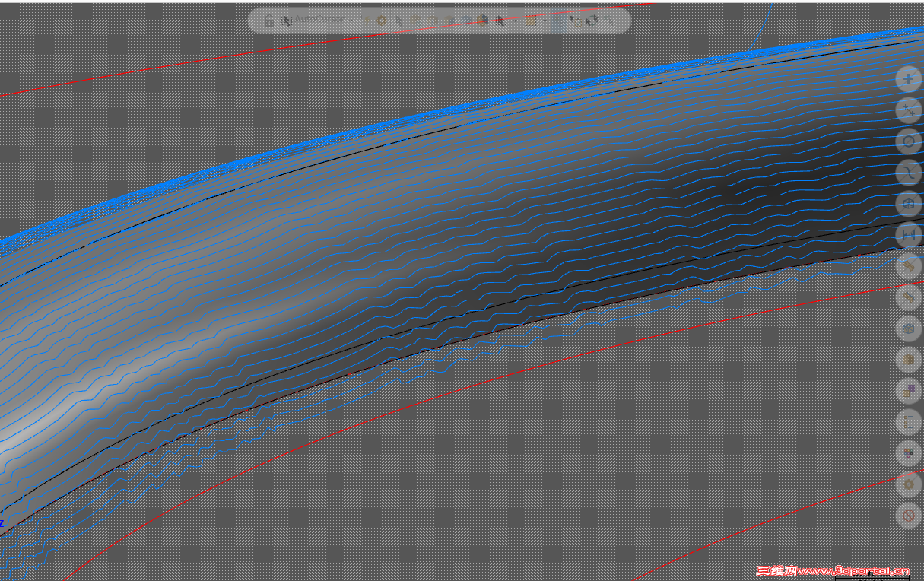Select arc entities with circle quick mask
Screen dimensions: 924x581
909,141
